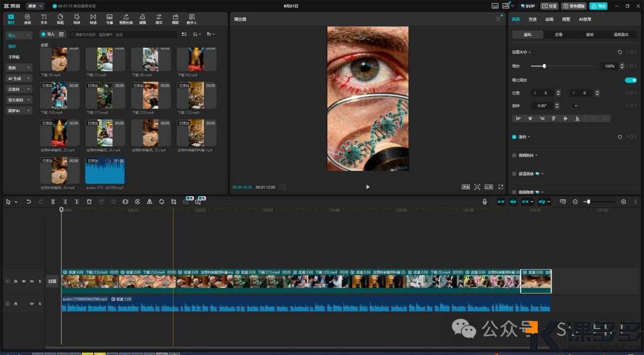Image resolution: width=644 pixels, height=355 pixels.
Task: Open the Transitions (转场) panel
Action: 92,19
